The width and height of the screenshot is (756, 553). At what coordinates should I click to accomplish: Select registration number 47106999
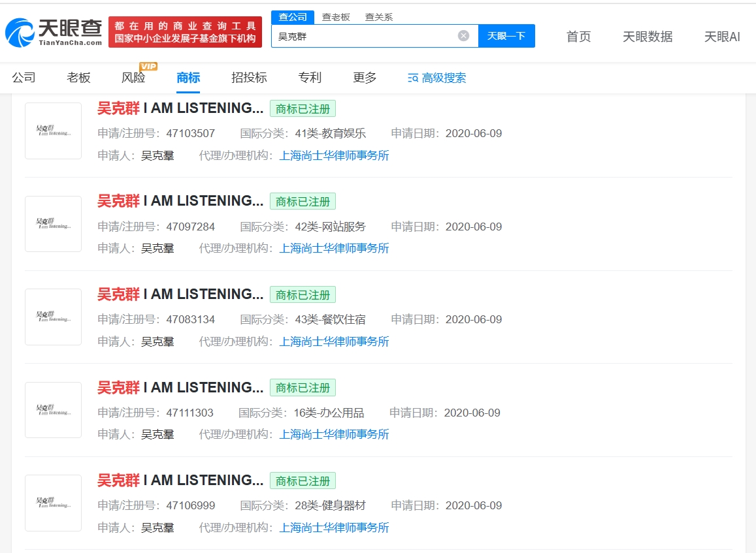tap(190, 505)
